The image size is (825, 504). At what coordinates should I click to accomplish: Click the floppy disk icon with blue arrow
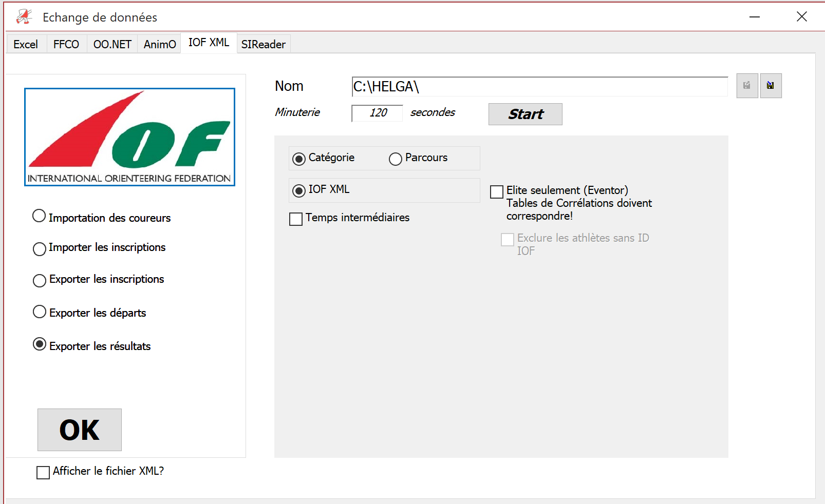[x=771, y=86]
